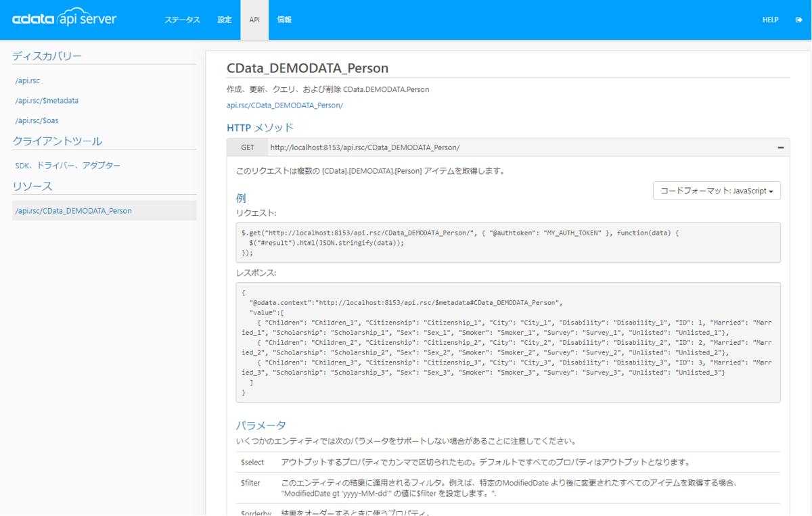Click the api.rsc/CData_DEMODATA_Person/ link under the title
The image size is (812, 516).
(x=284, y=105)
